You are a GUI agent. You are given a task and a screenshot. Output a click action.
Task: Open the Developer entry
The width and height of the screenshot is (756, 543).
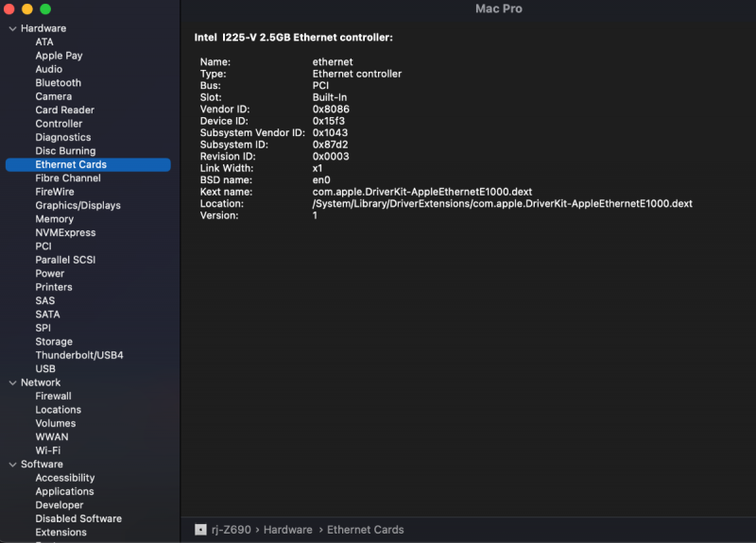pos(60,505)
